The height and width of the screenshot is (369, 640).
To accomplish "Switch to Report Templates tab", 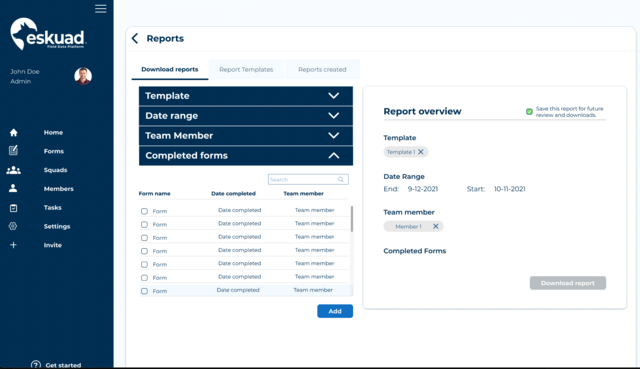I will (246, 69).
